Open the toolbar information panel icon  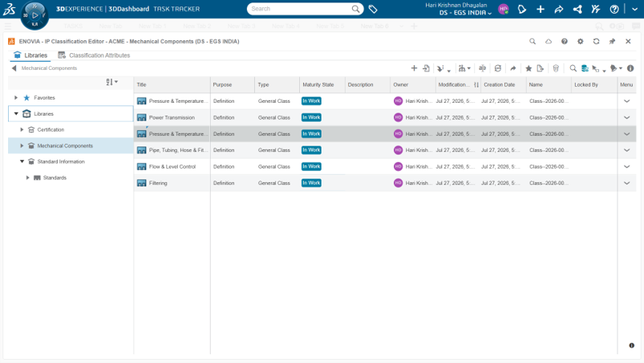(x=630, y=68)
